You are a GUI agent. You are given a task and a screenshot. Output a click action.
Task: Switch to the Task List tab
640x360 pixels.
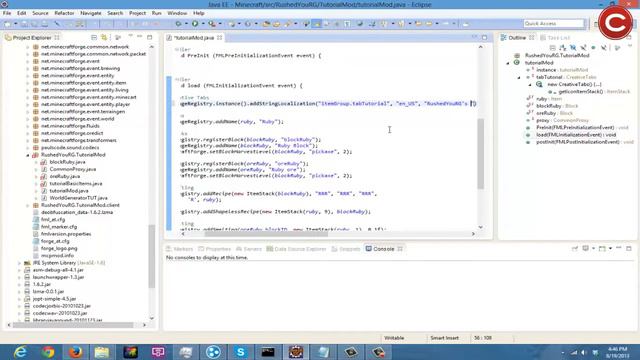[555, 38]
